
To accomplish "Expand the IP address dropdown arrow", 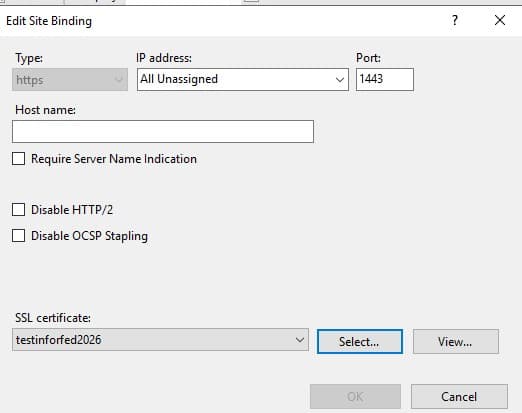I will point(340,80).
